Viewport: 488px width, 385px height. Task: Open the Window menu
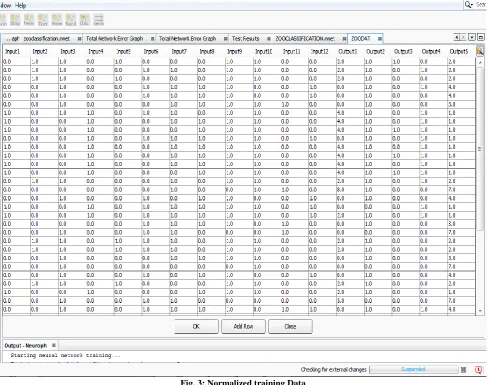click(5, 5)
